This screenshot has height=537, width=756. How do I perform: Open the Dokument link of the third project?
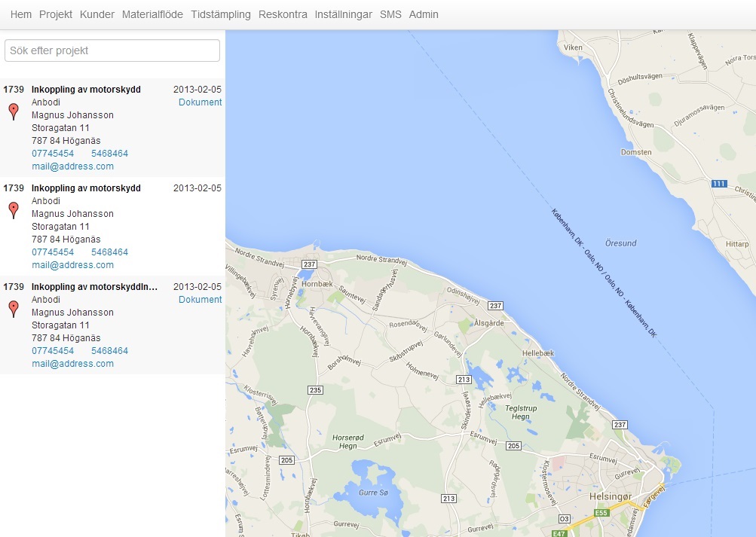(x=200, y=300)
